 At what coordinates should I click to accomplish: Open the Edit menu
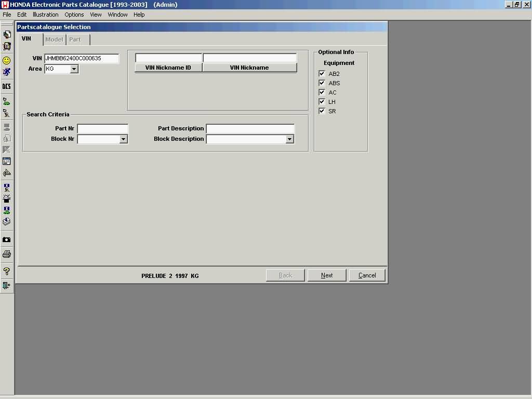coord(22,15)
